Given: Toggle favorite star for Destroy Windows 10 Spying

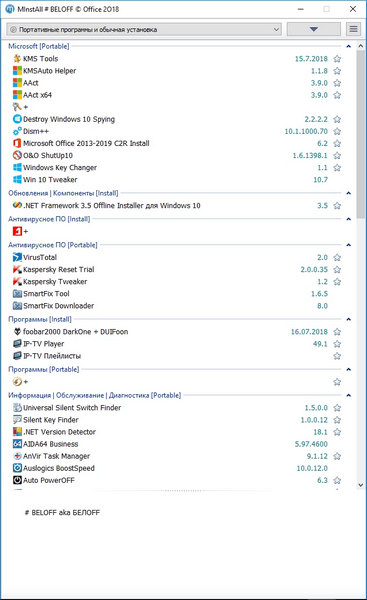Looking at the screenshot, I should point(337,119).
